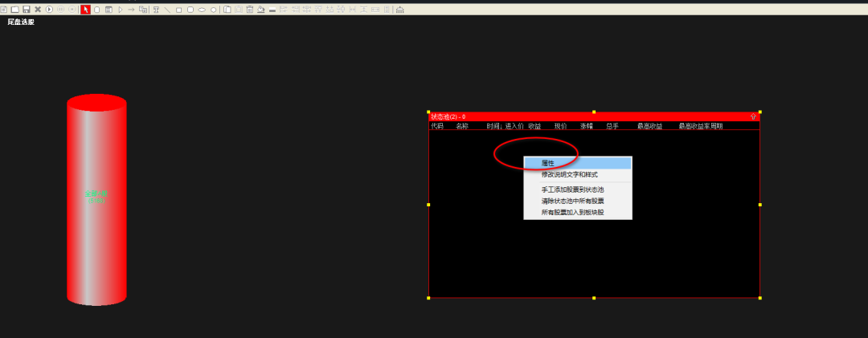Choose 所有股票加入到板块股 from the context menu
Image resolution: width=868 pixels, height=338 pixels.
(577, 213)
